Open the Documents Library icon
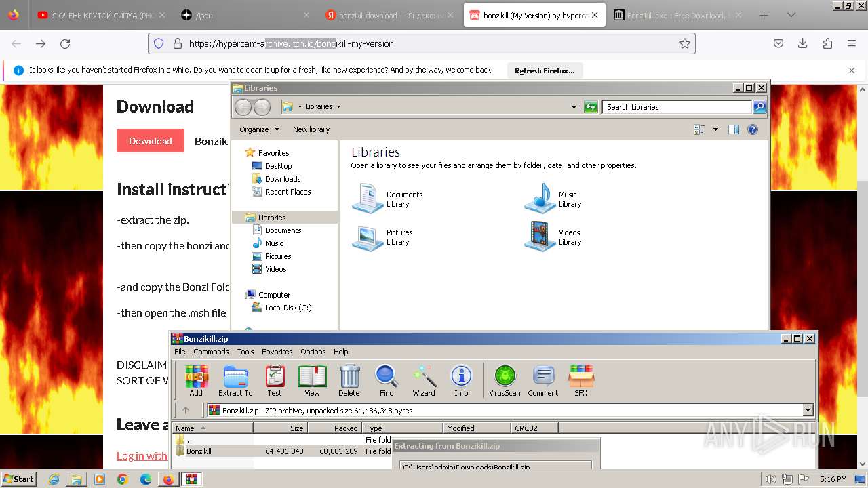 (x=368, y=199)
